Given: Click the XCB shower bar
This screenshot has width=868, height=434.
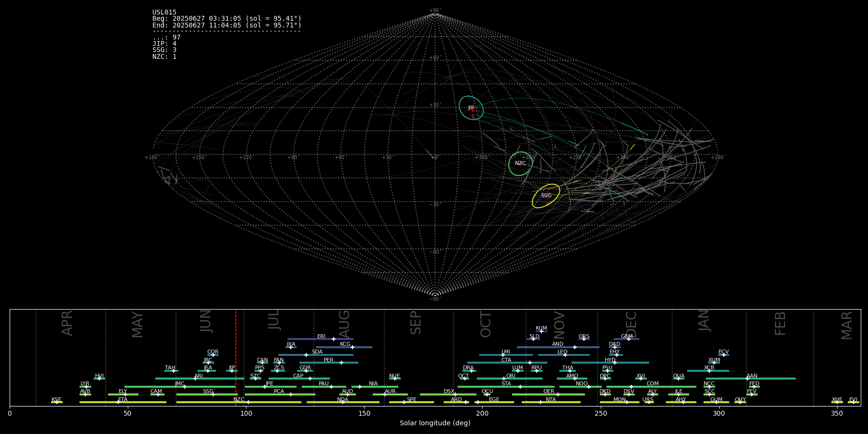Looking at the screenshot, I should [x=708, y=371].
